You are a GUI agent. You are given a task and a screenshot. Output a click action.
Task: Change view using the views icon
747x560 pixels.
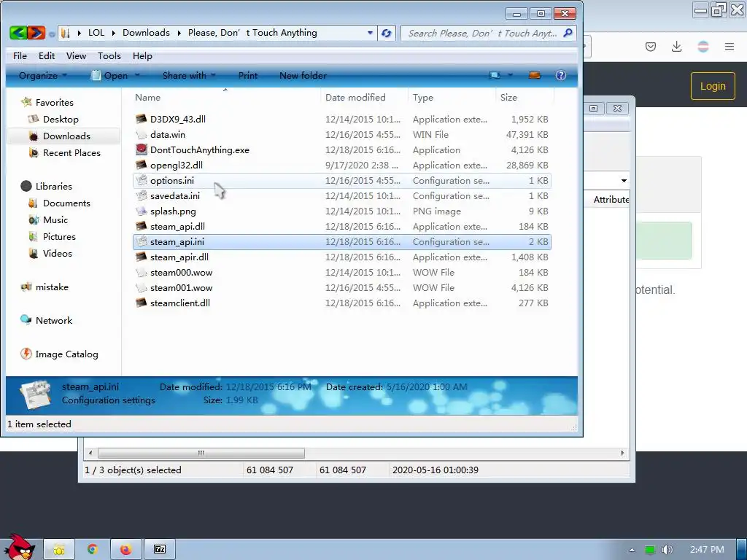[495, 75]
